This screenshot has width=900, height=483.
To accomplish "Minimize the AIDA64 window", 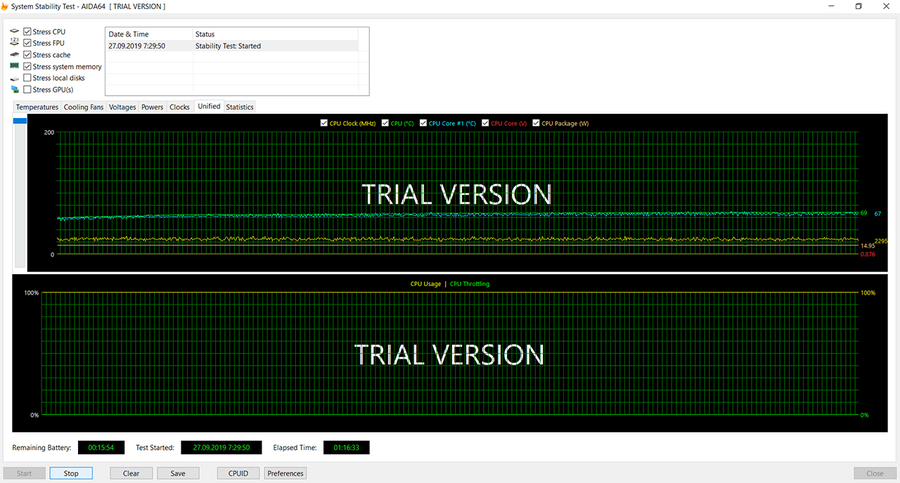I will pos(831,6).
